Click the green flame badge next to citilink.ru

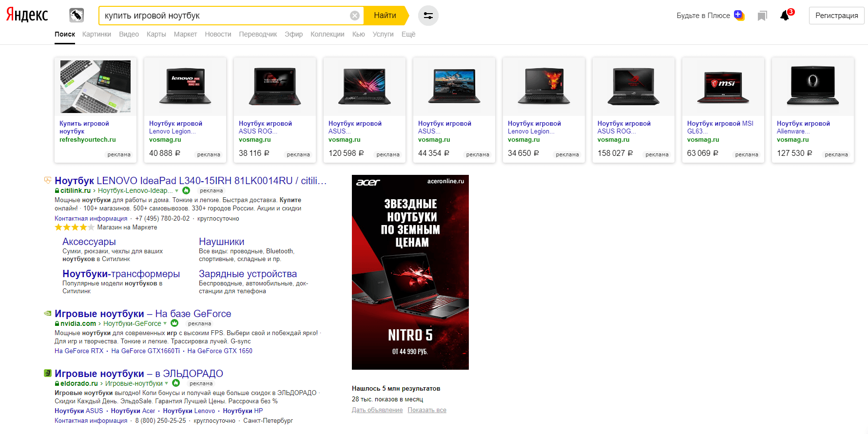coord(186,190)
